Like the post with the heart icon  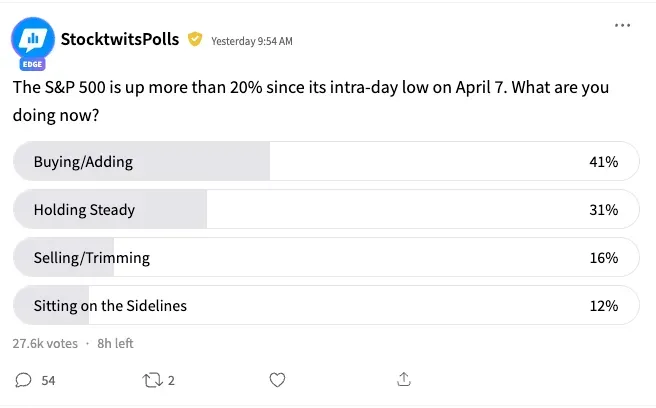[277, 380]
